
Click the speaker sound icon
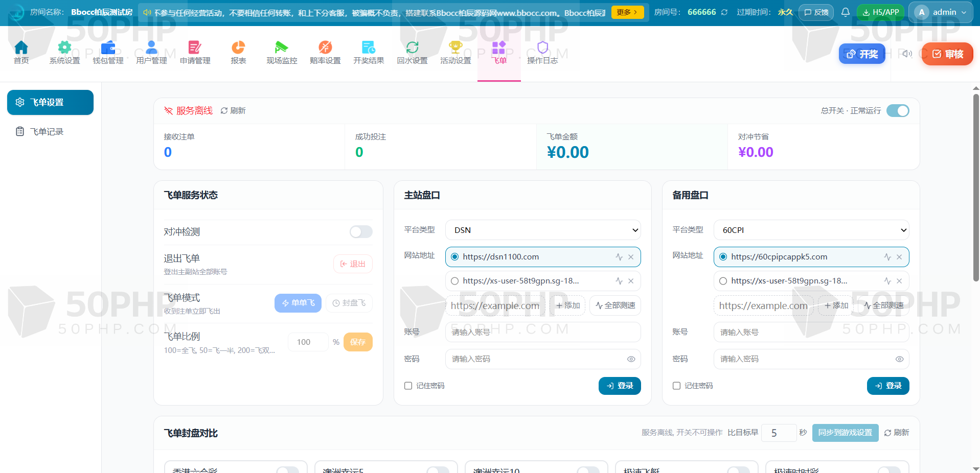coord(907,54)
